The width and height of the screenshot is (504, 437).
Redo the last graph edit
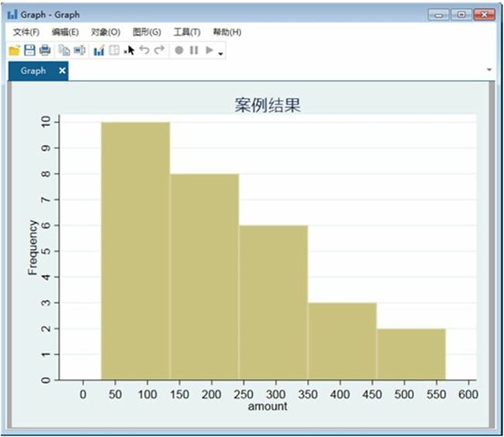coord(160,50)
